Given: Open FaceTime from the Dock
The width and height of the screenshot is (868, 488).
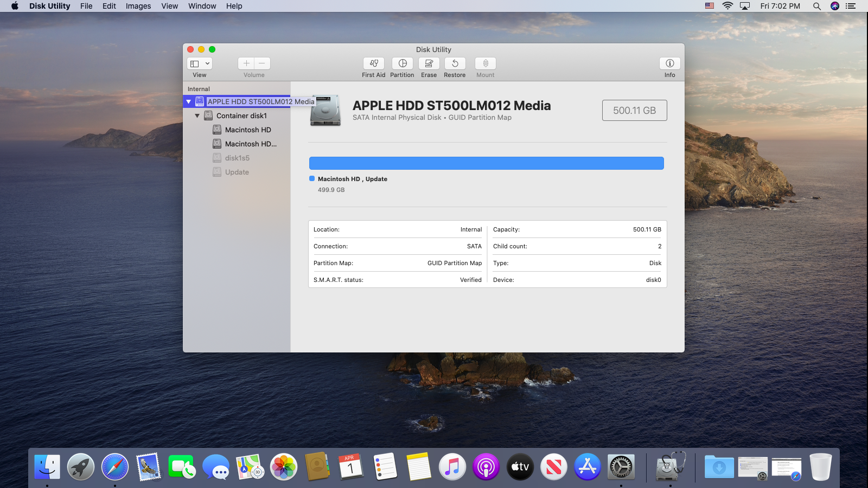Looking at the screenshot, I should pos(182,466).
